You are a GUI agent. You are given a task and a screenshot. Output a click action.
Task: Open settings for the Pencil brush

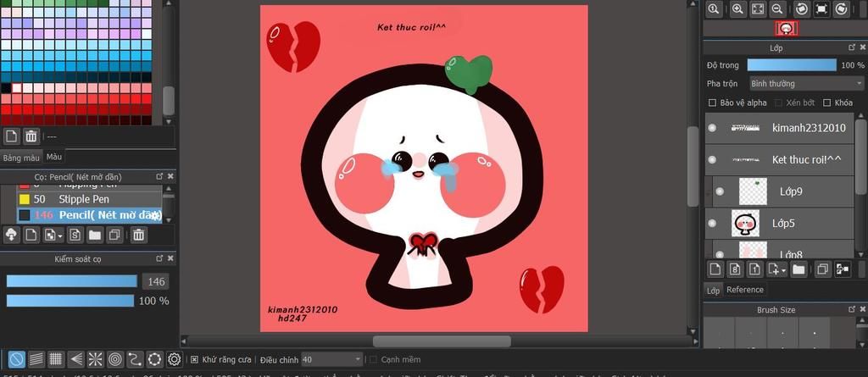(154, 215)
